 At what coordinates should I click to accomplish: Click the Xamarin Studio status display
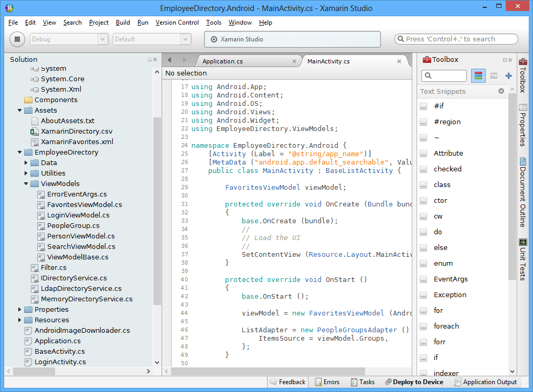point(292,39)
